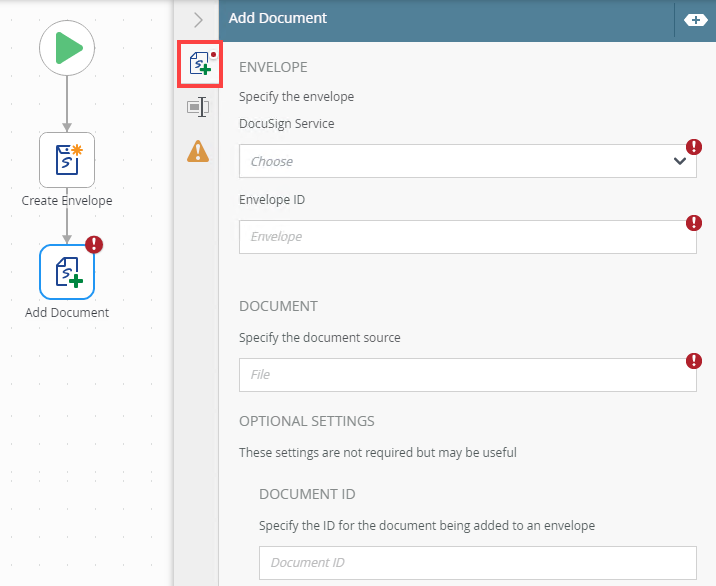Image resolution: width=716 pixels, height=586 pixels.
Task: Click the Add Document step label
Action: tap(67, 312)
